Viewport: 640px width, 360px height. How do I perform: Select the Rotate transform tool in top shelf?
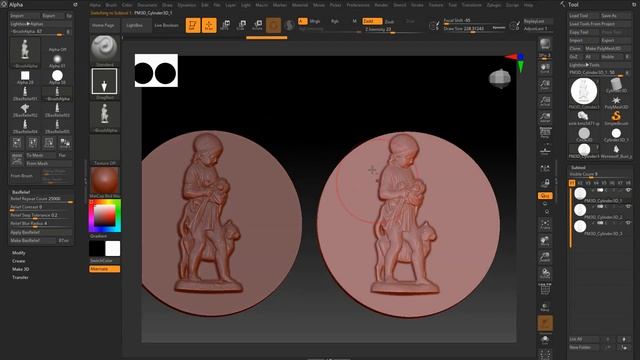coord(257,25)
